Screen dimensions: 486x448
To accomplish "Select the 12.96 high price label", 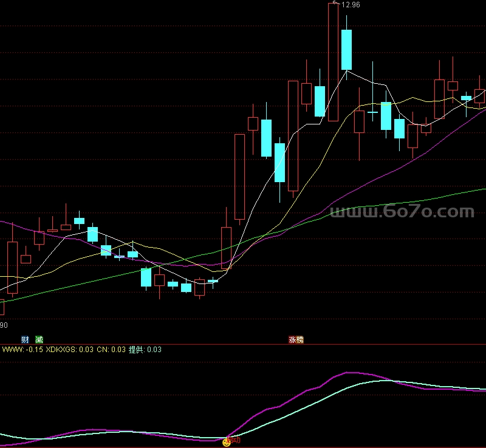I will click(x=351, y=5).
